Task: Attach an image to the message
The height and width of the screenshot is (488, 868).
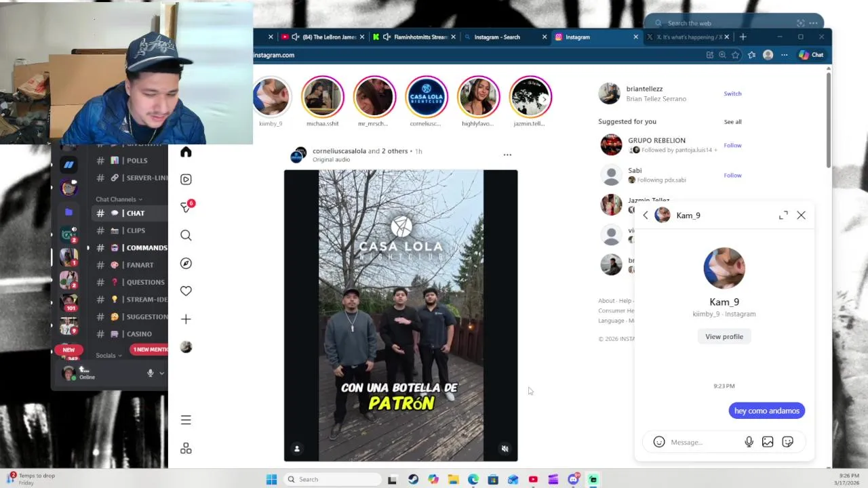Action: click(768, 442)
